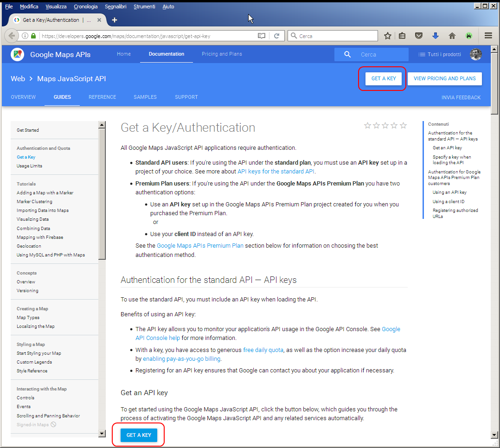Open the Firefox hamburger menu

click(x=488, y=36)
